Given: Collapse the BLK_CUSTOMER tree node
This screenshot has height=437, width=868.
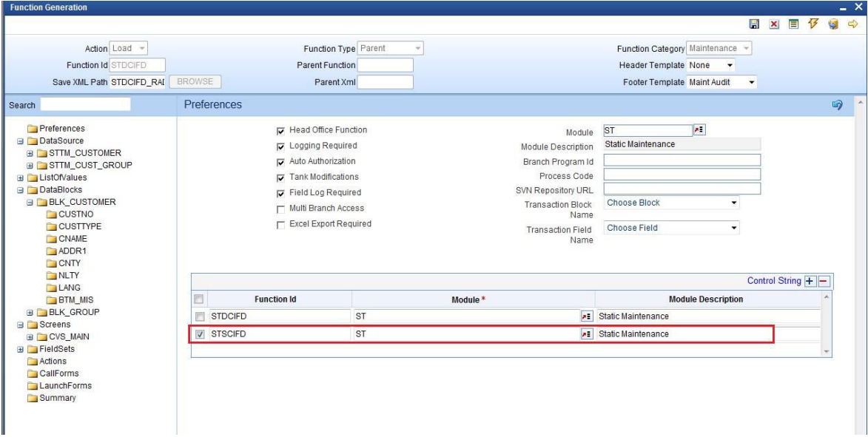Looking at the screenshot, I should tap(30, 203).
